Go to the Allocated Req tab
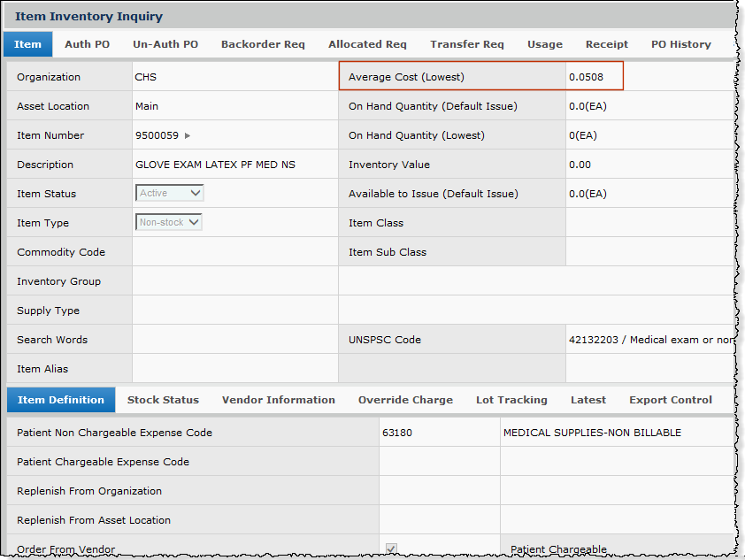This screenshot has width=745, height=560. (367, 44)
